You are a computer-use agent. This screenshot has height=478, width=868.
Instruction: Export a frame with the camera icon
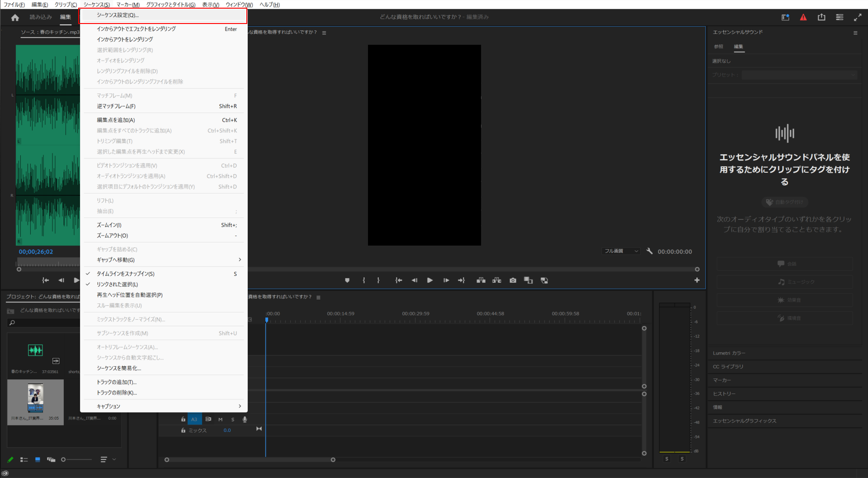(x=513, y=280)
